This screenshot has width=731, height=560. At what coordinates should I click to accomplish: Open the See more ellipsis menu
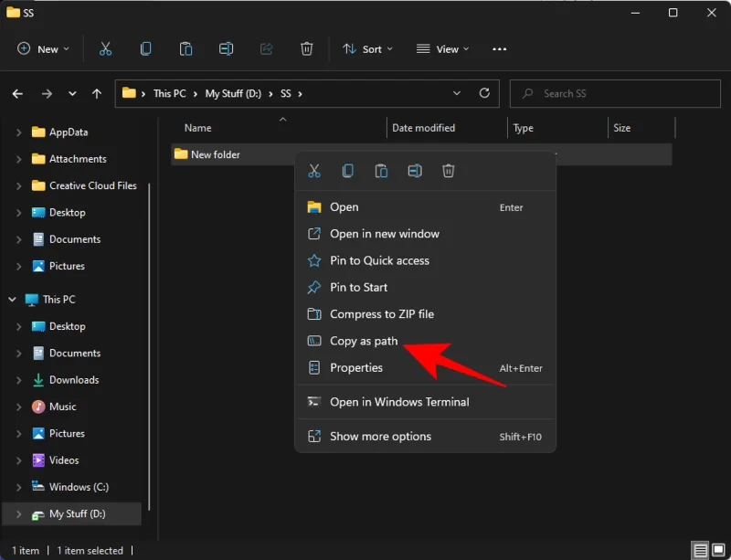[x=499, y=49]
